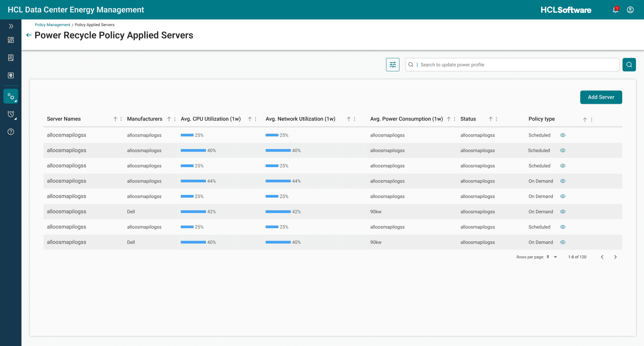This screenshot has width=644, height=346.
Task: Open Avg. Network Utilization column options menu
Action: point(355,119)
